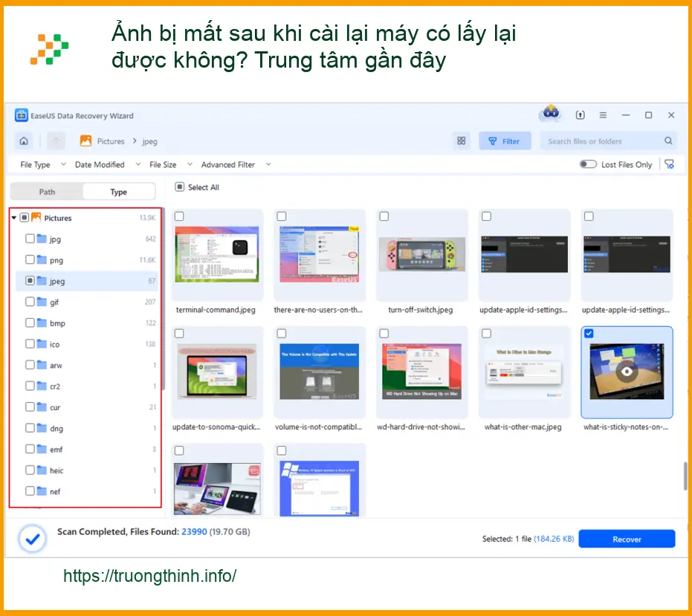
Task: Preview eye icon on sticky-notes thumbnail
Action: pyautogui.click(x=627, y=372)
